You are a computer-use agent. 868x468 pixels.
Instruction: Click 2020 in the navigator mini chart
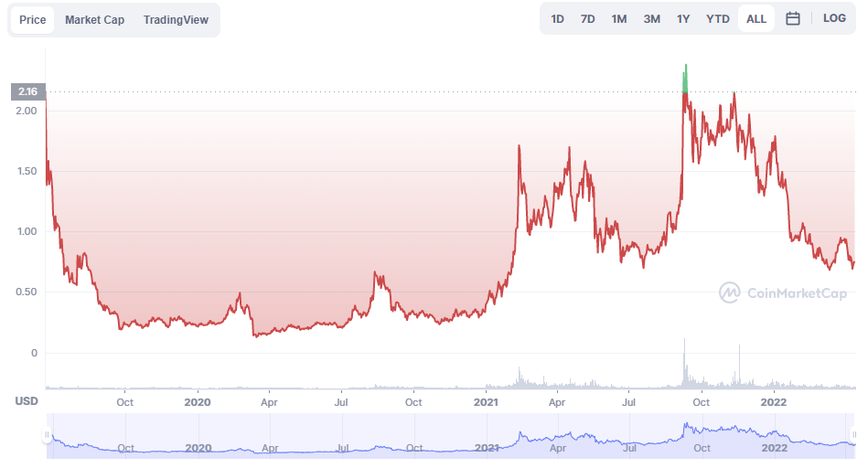pos(198,448)
